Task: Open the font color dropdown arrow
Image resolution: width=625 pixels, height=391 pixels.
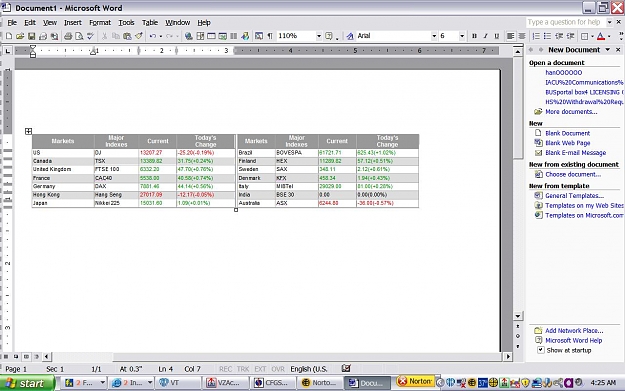Action: click(609, 36)
